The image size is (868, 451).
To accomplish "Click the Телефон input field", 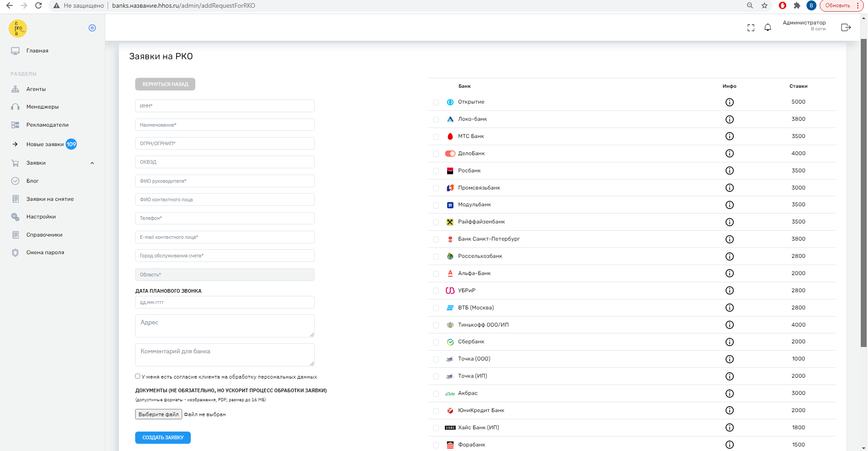I will click(225, 218).
